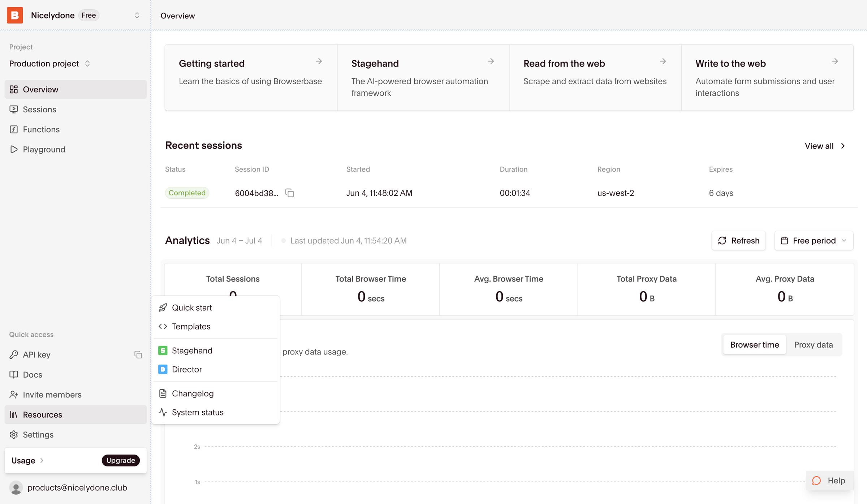
Task: Expand the Nicelydone organization switcher
Action: click(137, 15)
